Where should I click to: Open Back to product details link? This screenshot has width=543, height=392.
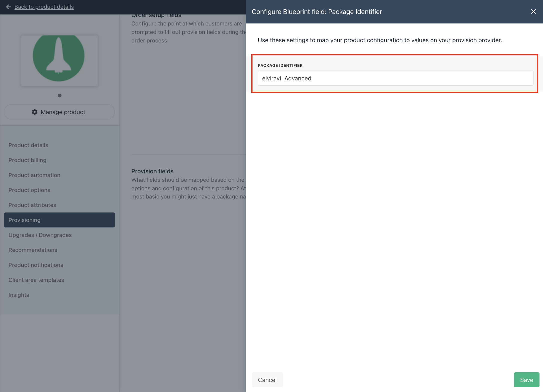(44, 7)
